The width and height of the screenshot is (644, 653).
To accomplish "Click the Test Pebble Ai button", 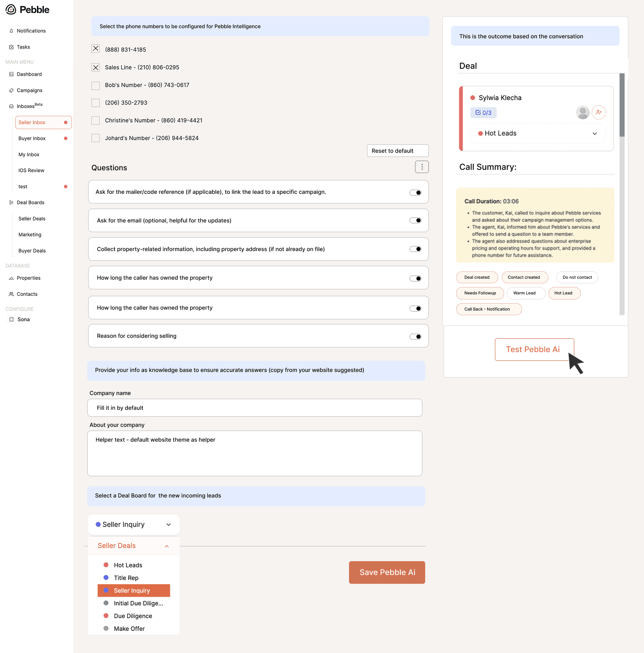I will pos(535,349).
